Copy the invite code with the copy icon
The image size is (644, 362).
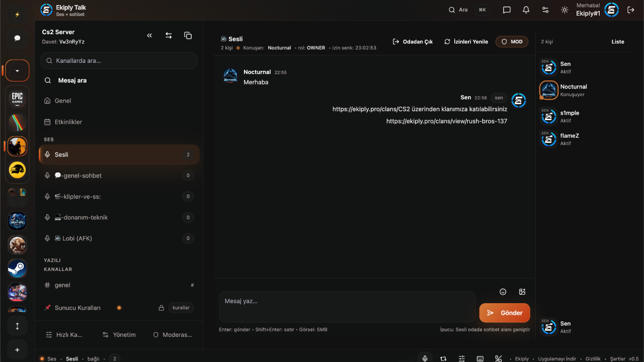188,36
